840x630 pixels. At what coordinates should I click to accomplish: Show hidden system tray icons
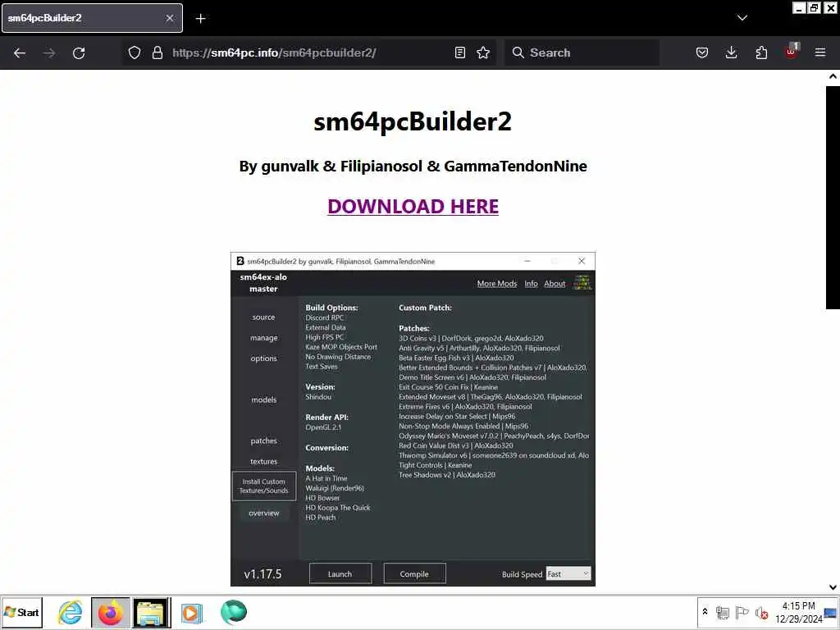pos(705,612)
